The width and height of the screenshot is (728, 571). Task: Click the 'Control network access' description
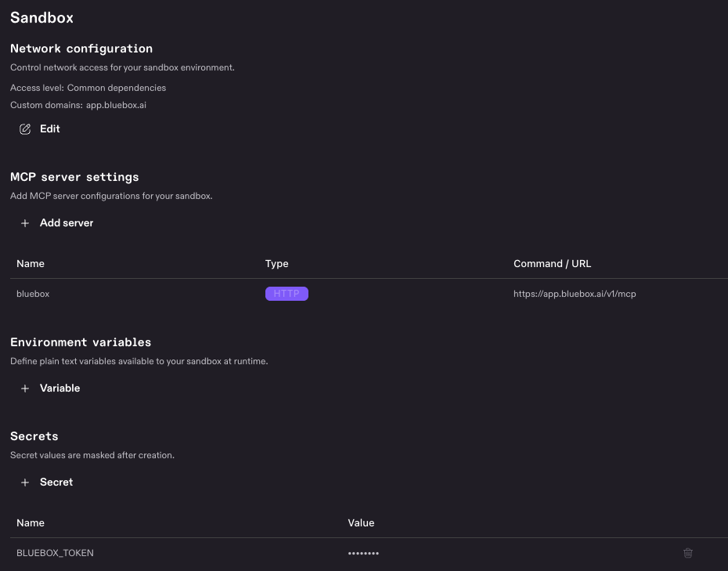pyautogui.click(x=123, y=68)
